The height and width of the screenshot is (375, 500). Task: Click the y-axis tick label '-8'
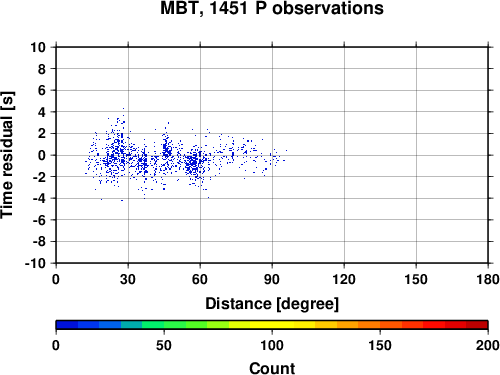pos(39,242)
